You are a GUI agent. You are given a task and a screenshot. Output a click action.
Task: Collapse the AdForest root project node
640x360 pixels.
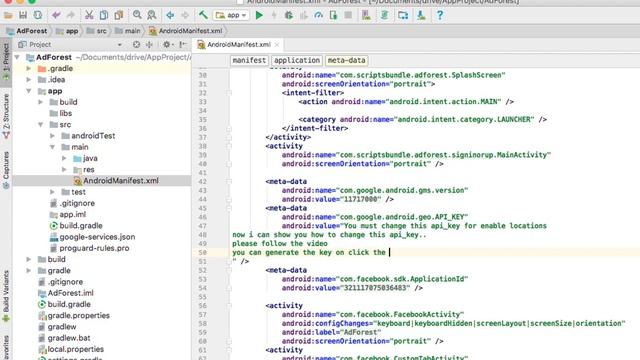(x=17, y=58)
